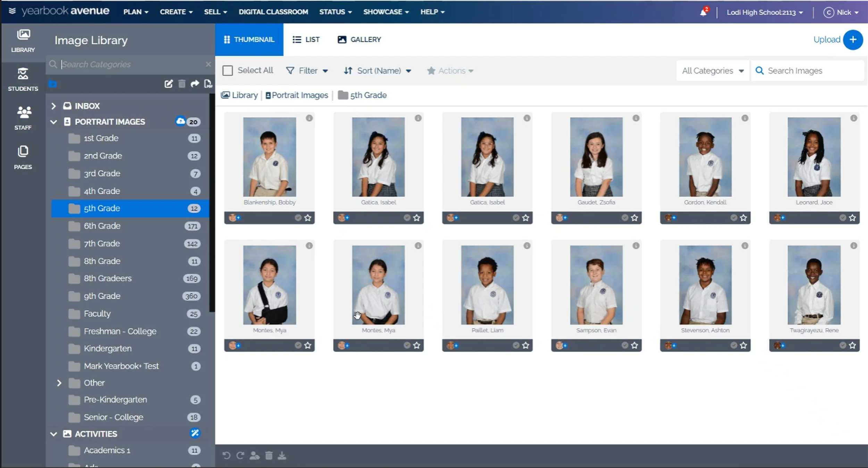Image resolution: width=868 pixels, height=468 pixels.
Task: Collapse the ACTIVITIES tree node
Action: (x=53, y=434)
